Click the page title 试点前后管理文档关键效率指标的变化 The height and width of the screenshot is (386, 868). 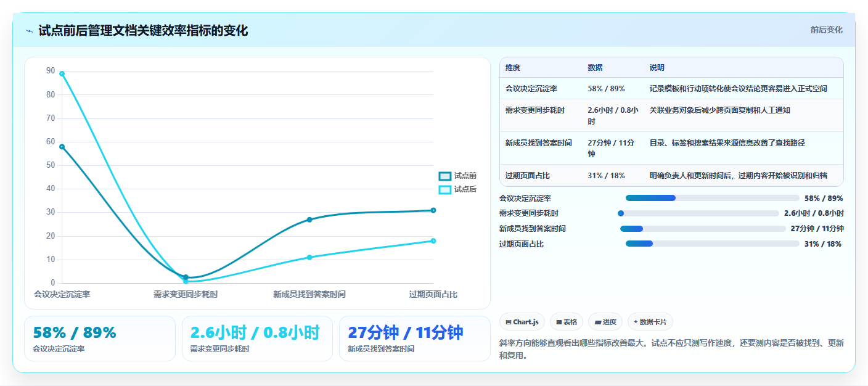point(143,31)
